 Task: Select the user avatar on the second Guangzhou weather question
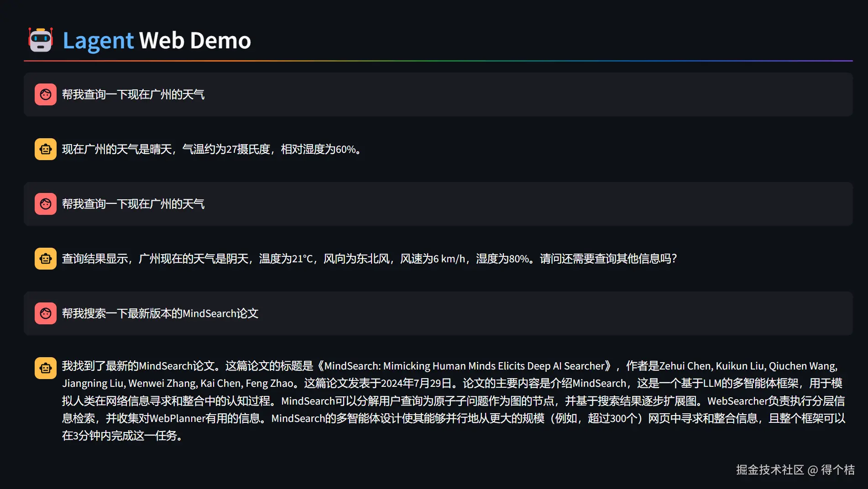(x=46, y=204)
